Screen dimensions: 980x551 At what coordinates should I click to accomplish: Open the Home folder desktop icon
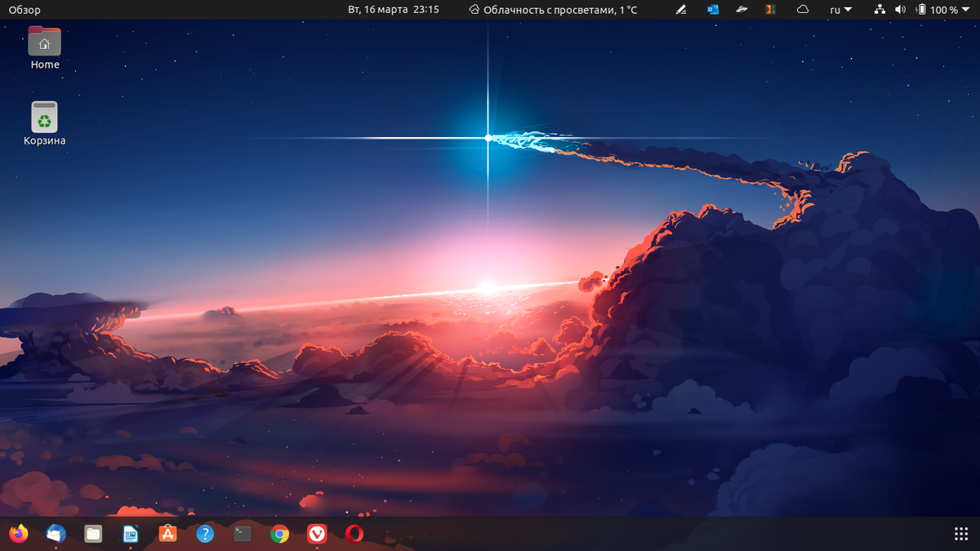point(45,47)
